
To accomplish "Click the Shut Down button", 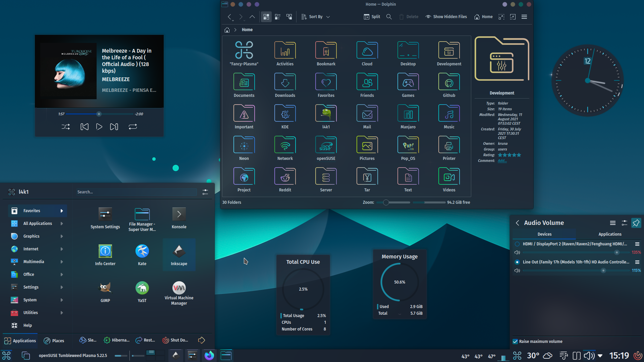I will [x=175, y=340].
